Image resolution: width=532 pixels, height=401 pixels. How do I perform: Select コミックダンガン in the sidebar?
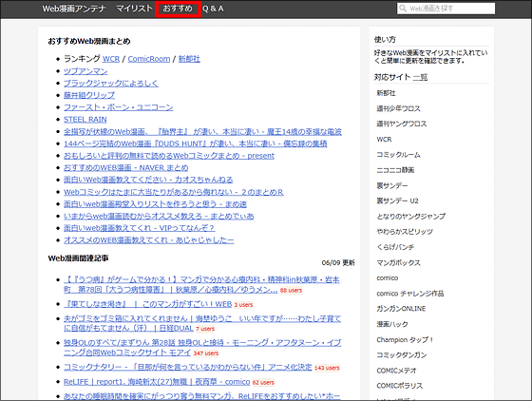point(401,354)
